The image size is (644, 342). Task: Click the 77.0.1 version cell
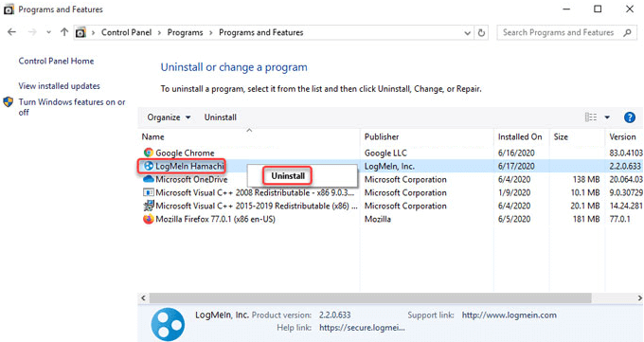pyautogui.click(x=619, y=219)
